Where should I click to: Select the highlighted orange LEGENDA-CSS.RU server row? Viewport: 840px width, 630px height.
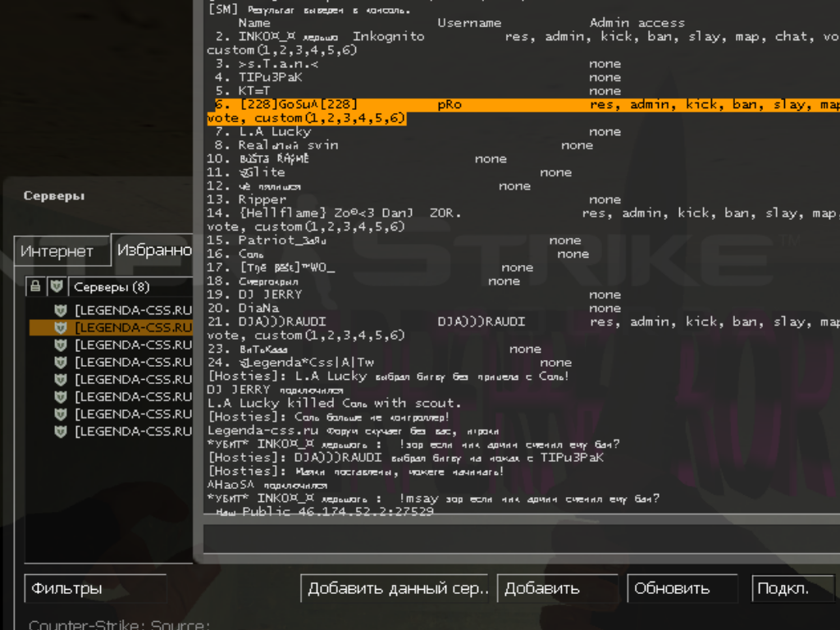coord(111,327)
